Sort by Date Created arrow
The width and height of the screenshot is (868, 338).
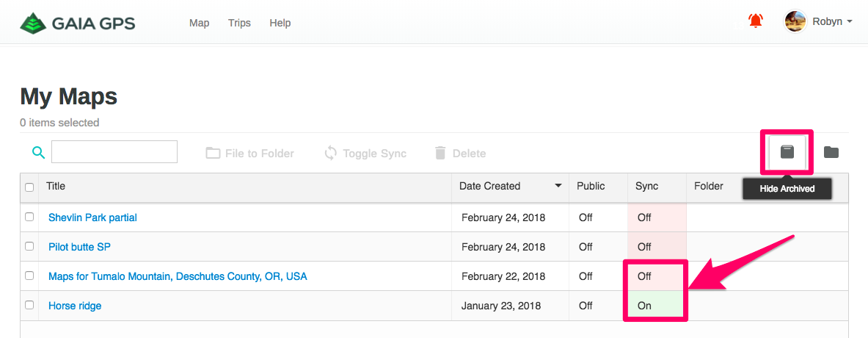point(558,186)
